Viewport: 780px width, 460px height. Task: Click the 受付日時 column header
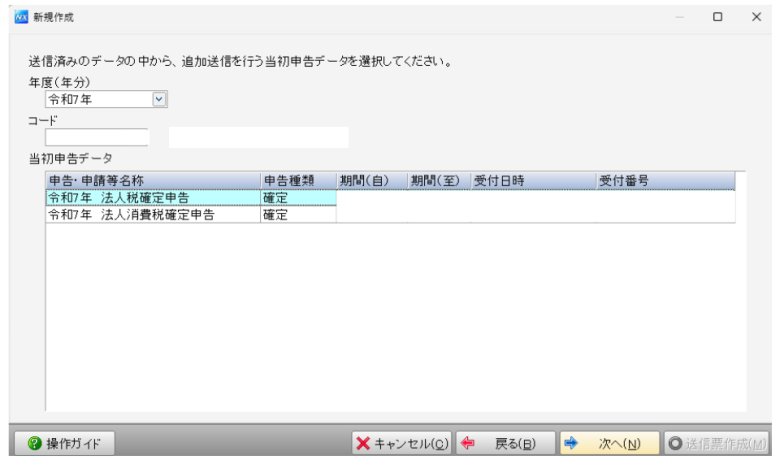coord(533,181)
